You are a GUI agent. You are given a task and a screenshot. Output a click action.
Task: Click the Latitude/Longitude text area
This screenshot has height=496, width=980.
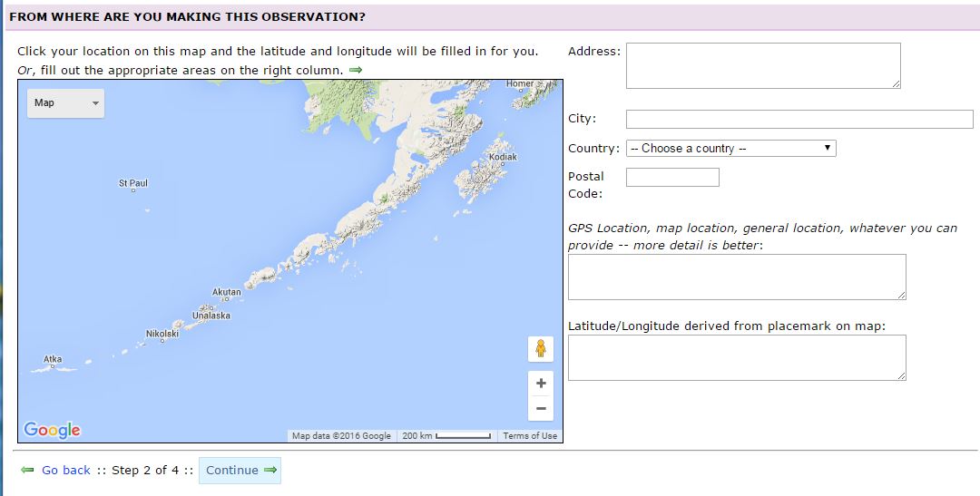pos(737,357)
